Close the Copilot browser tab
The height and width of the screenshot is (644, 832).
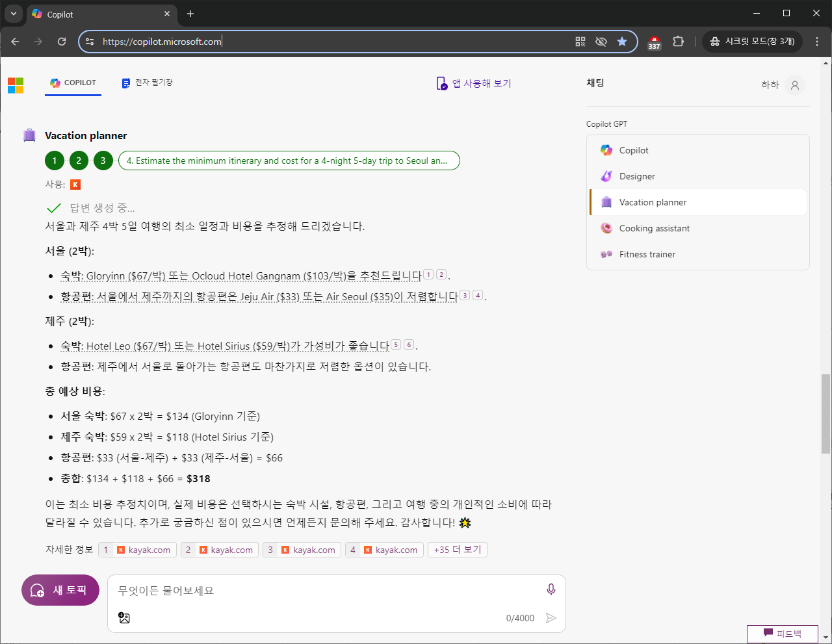click(x=167, y=14)
